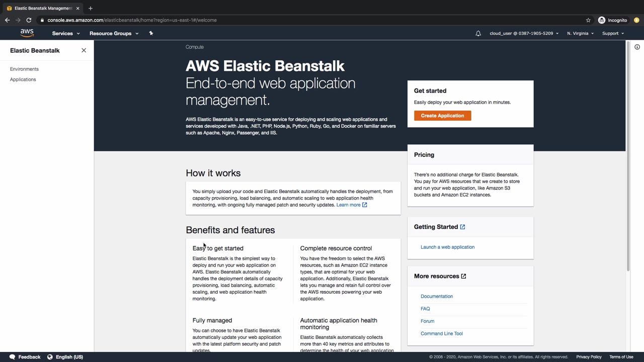Click the AWS logo home icon

27,33
